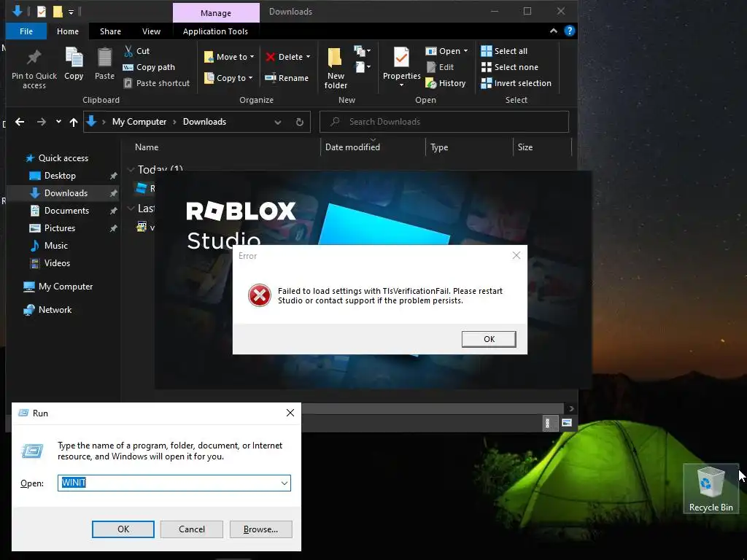
Task: Go up one folder level
Action: (x=74, y=122)
